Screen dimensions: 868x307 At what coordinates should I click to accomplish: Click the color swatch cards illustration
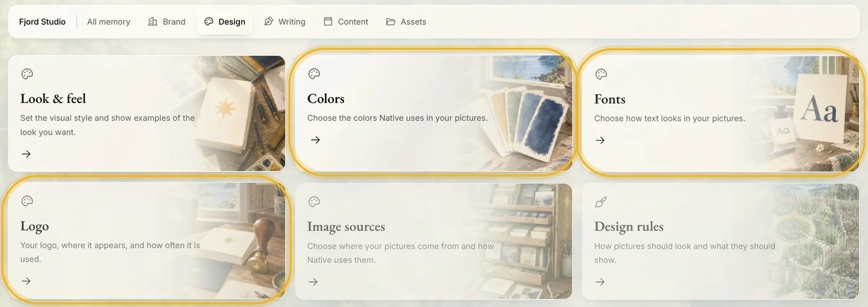click(x=524, y=124)
